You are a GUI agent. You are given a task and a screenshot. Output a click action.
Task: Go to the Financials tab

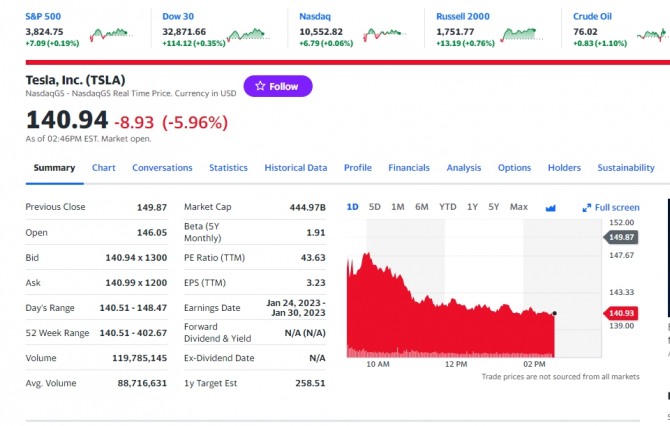(409, 168)
